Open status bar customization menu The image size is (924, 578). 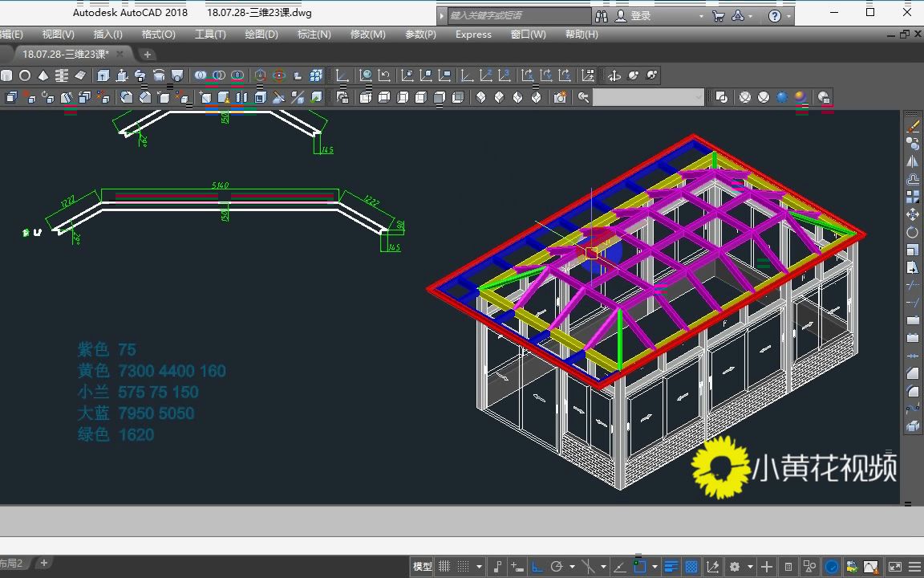pos(914,566)
